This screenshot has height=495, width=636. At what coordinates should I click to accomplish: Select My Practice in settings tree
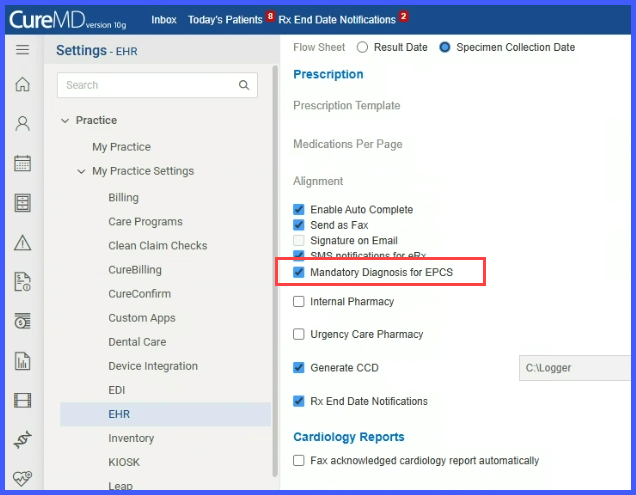tap(121, 147)
